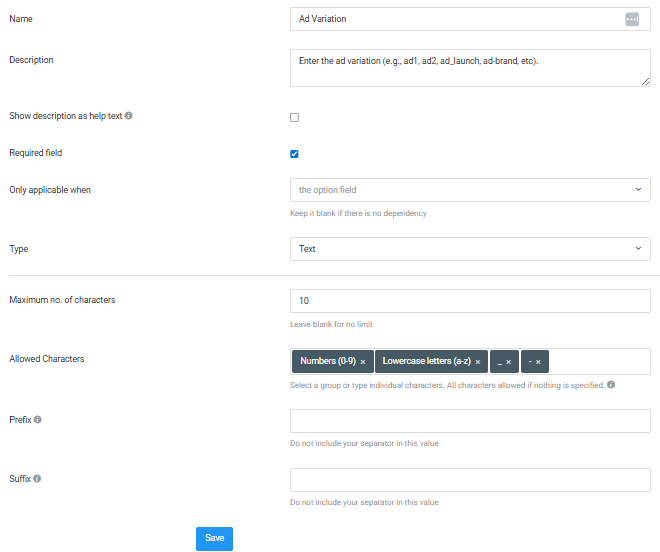Click the Save button

214,539
